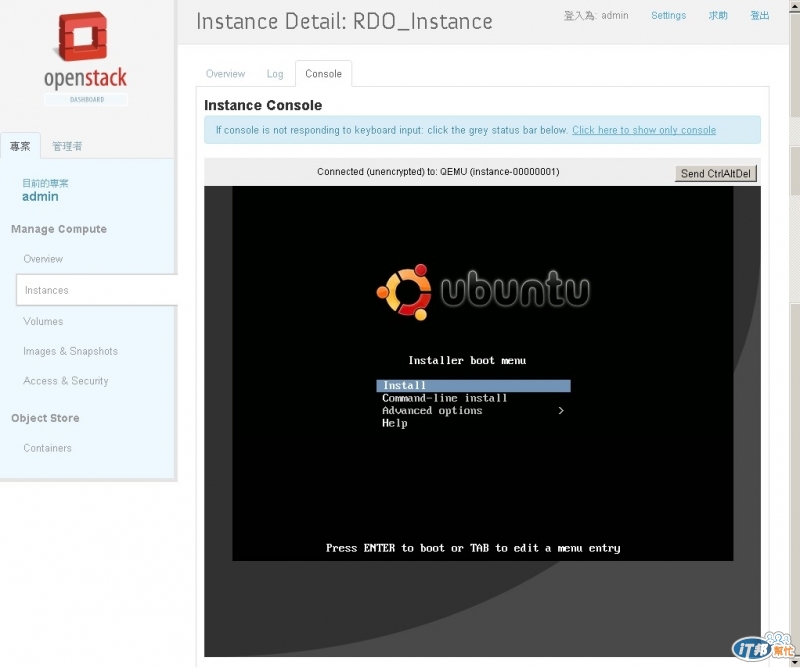The image size is (800, 668).
Task: Click the OpenStack dashboard logo
Action: (x=86, y=58)
